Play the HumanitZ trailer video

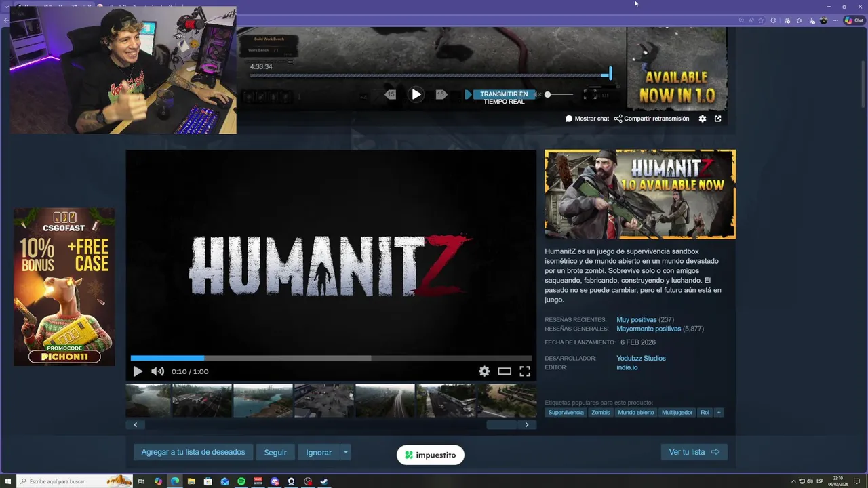click(138, 371)
